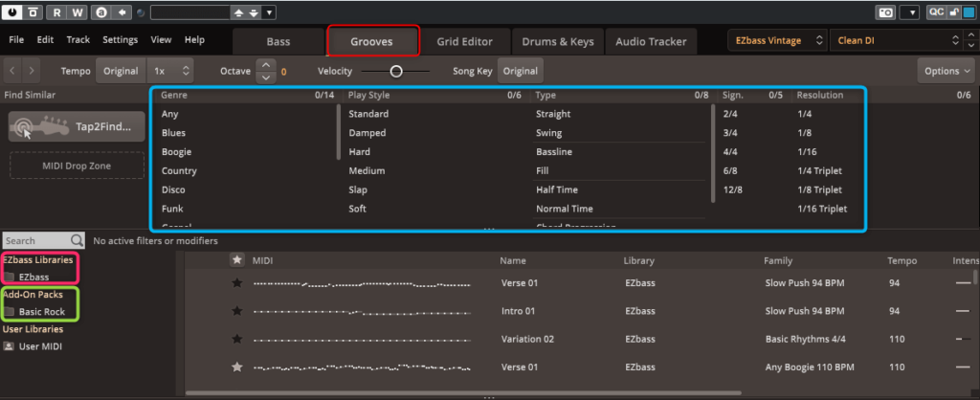This screenshot has width=980, height=400.
Task: Open the Settings menu
Action: (120, 39)
